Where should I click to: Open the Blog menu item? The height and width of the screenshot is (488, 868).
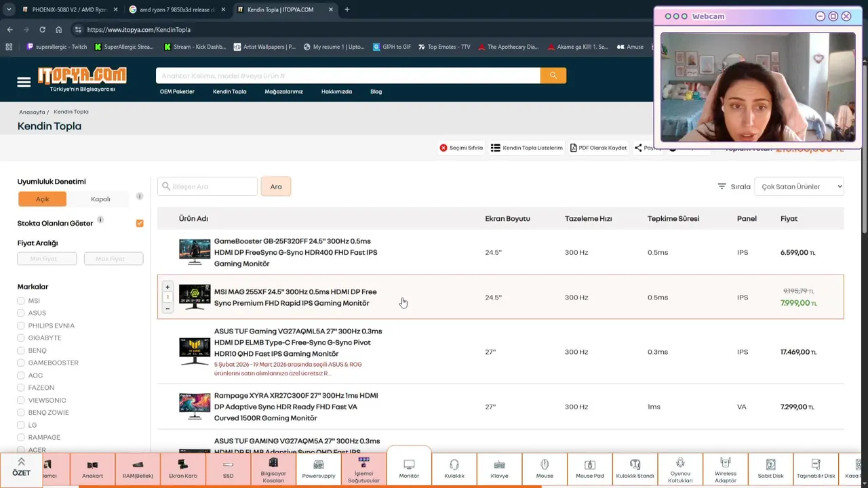[376, 91]
